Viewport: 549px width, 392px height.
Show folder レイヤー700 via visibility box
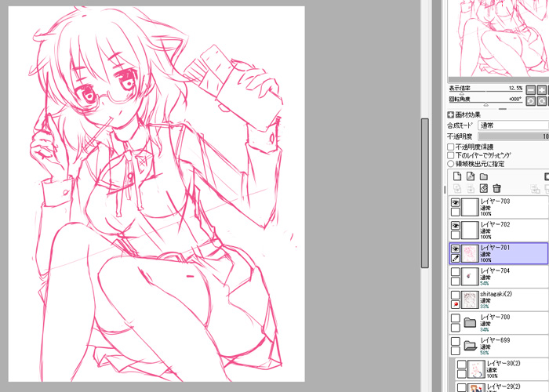click(x=455, y=318)
